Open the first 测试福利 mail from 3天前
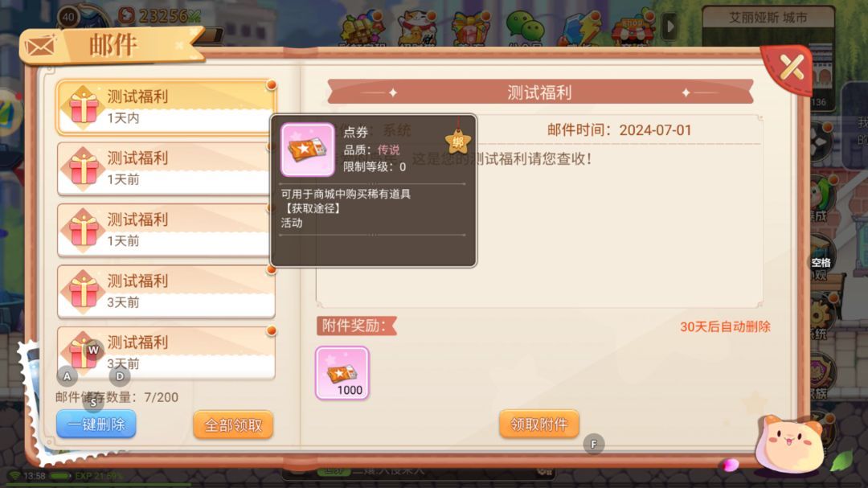Image resolution: width=868 pixels, height=488 pixels. click(166, 291)
